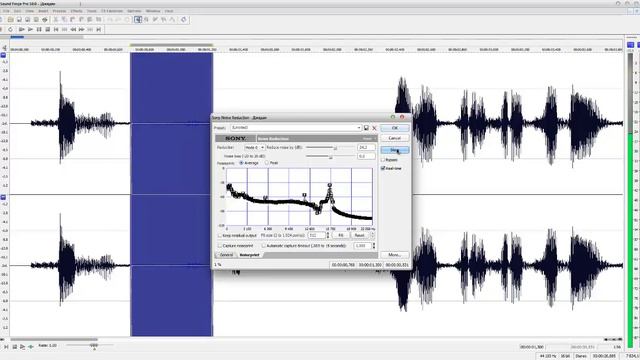Open the Preset dropdown
This screenshot has width=640, height=360.
359,128
